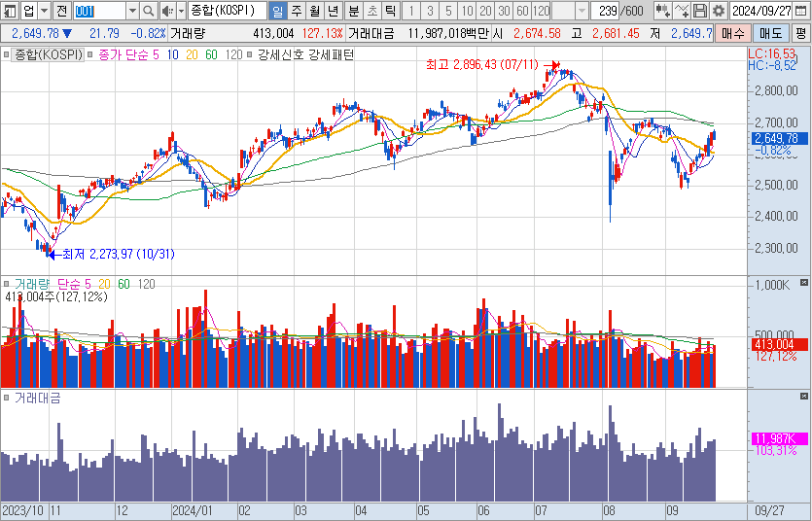Click the 매도 sell button
This screenshot has width=812, height=521.
point(770,33)
